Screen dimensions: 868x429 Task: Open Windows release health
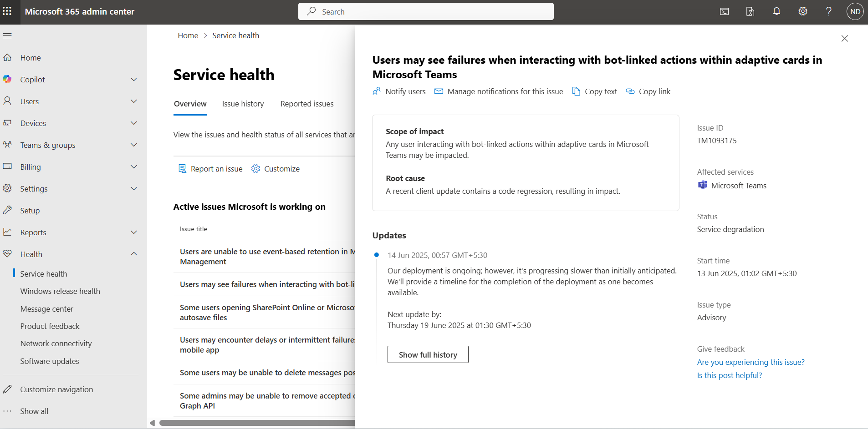click(60, 291)
